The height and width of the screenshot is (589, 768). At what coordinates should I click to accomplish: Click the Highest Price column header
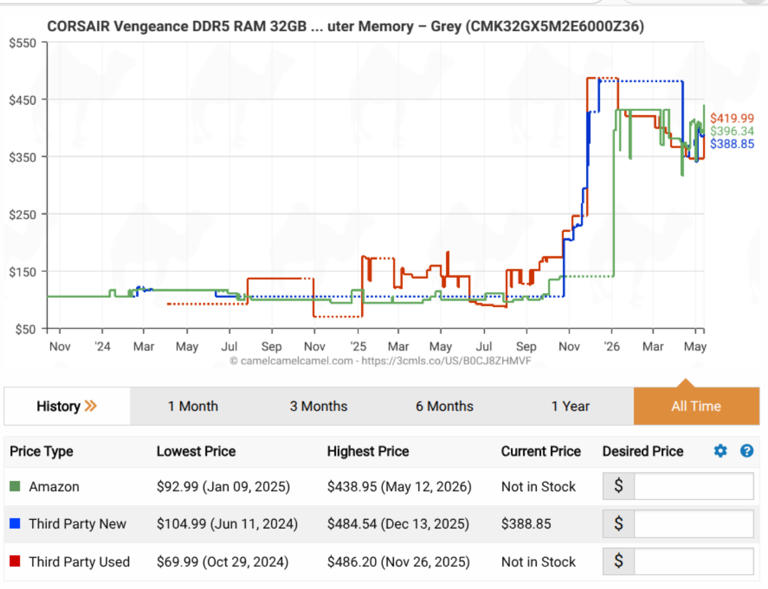[368, 451]
